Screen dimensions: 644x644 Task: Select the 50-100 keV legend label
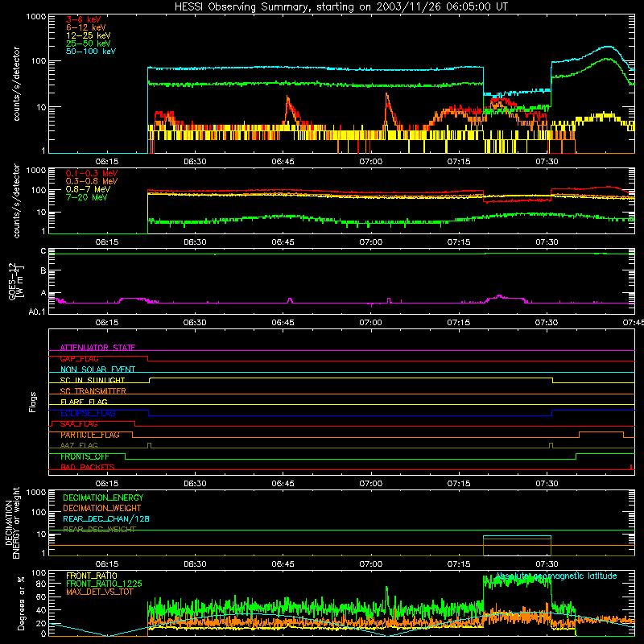[91, 52]
